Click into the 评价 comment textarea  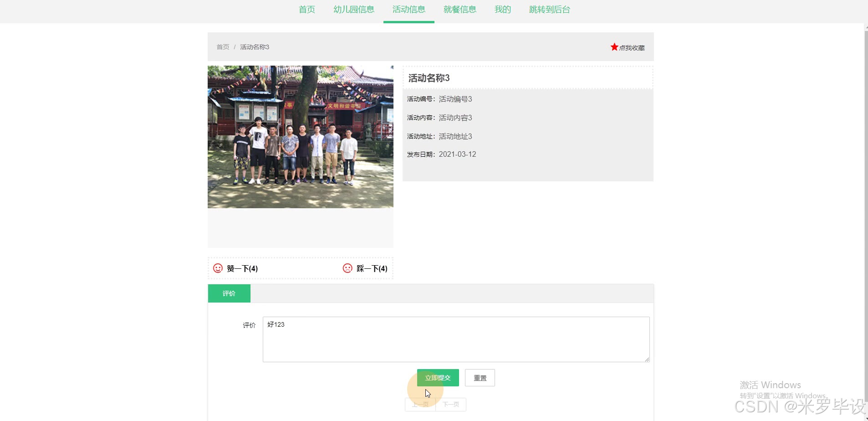[x=456, y=339]
